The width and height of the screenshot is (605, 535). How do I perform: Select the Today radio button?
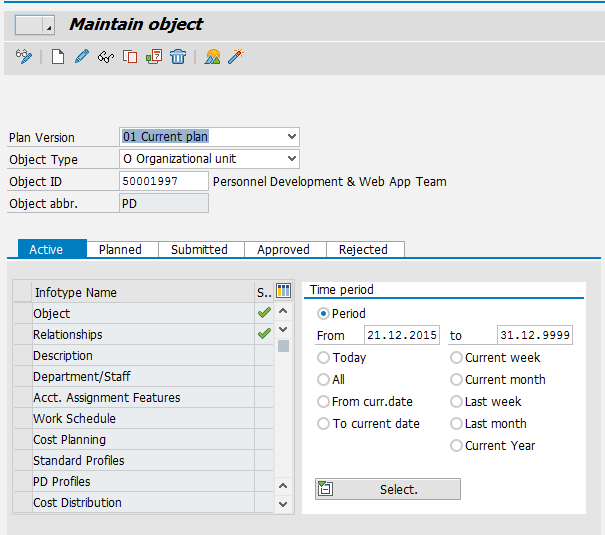(323, 358)
